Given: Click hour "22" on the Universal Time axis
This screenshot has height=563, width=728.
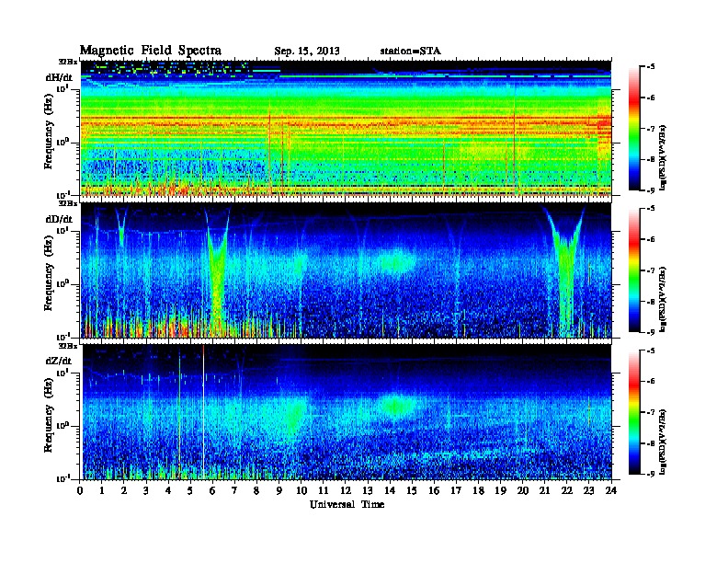Looking at the screenshot, I should pyautogui.click(x=567, y=490).
